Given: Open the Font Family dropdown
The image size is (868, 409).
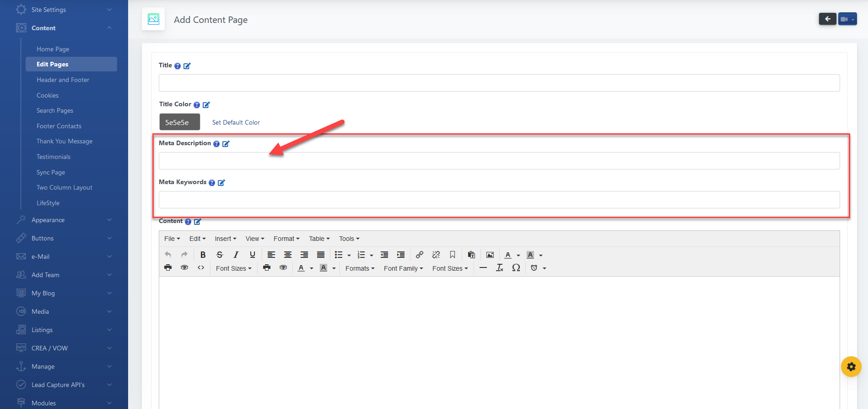Looking at the screenshot, I should point(403,268).
